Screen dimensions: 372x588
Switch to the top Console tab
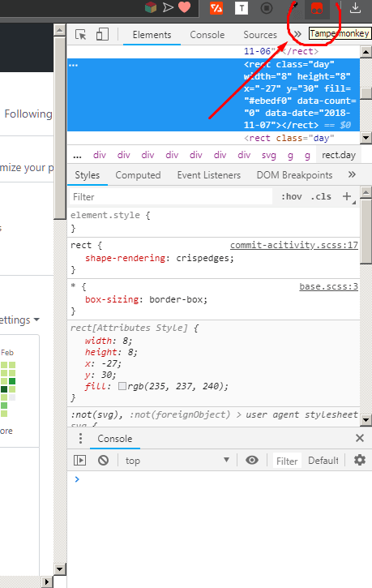click(x=207, y=35)
